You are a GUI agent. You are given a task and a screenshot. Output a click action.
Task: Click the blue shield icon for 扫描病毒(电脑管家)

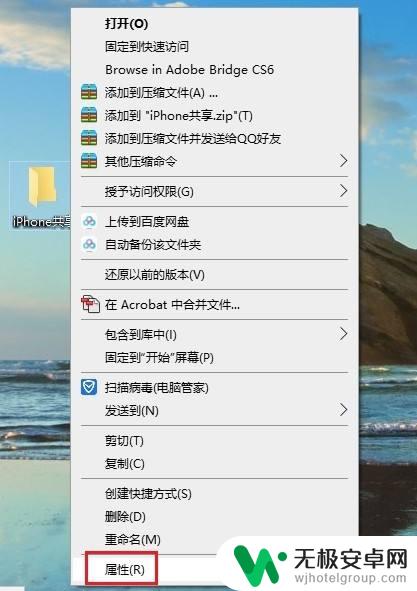[x=89, y=387]
